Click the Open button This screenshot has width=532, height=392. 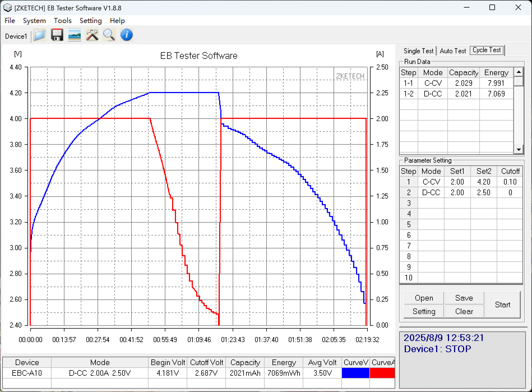tap(424, 298)
